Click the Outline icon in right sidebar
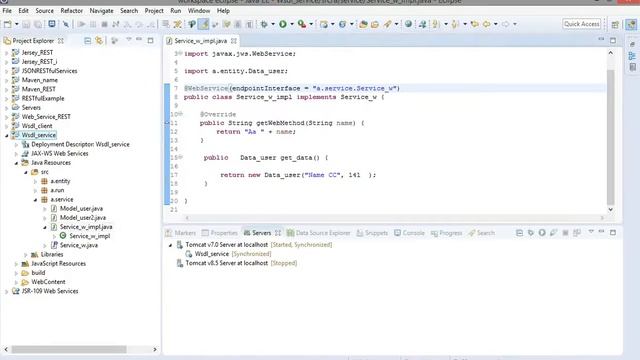Viewport: 640px width, 360px height. click(x=632, y=56)
